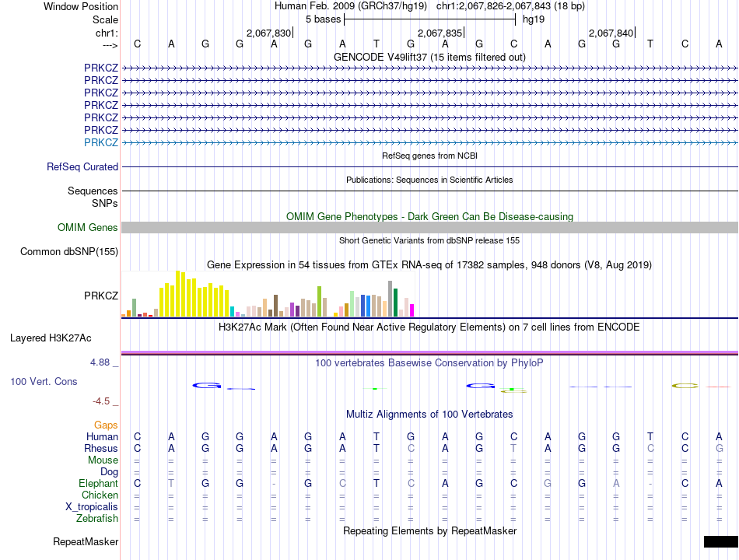Viewport: 739px width, 560px height.
Task: Click the cyan bar in GTEx chart
Action: 233,311
